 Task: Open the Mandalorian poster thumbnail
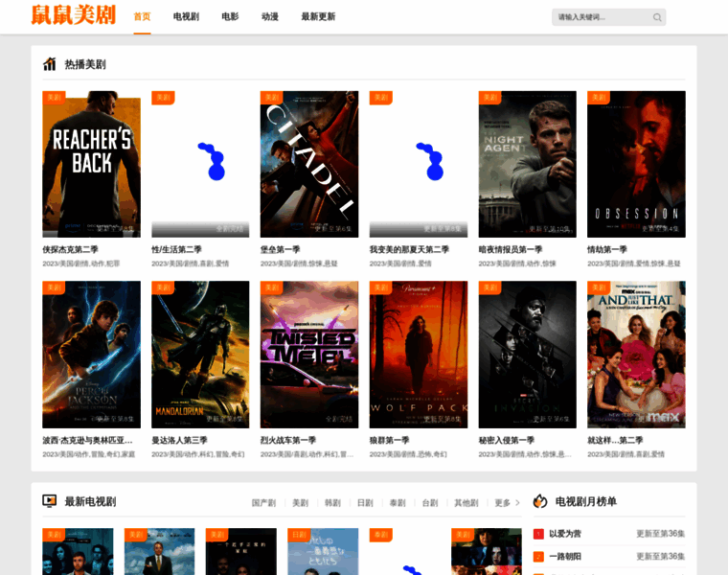coord(200,355)
